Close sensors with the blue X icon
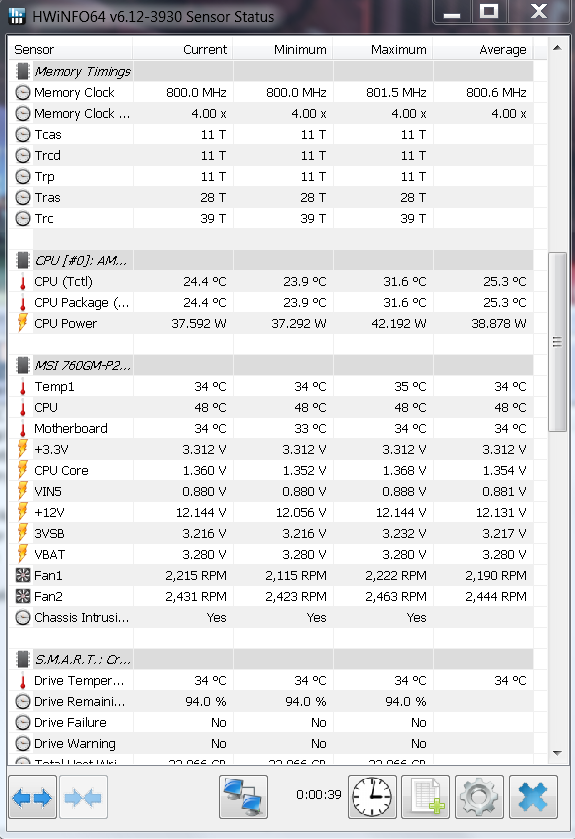 pyautogui.click(x=533, y=797)
